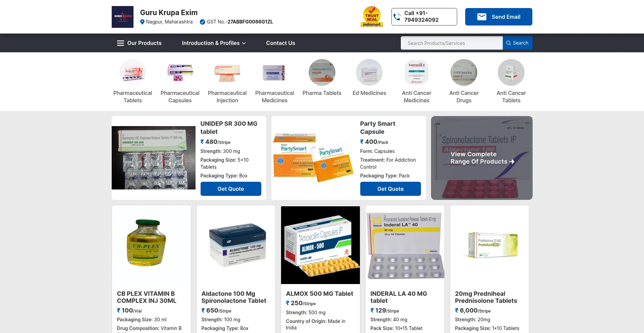Viewport: 644px width, 333px height.
Task: Click the blue Search button
Action: pos(518,43)
